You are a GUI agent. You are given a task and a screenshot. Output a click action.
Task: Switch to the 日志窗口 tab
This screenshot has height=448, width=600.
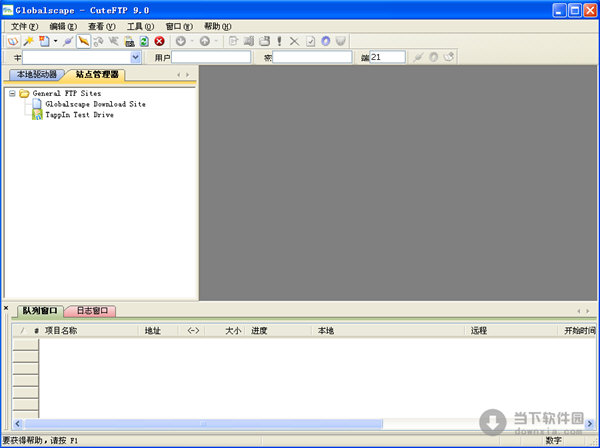[x=91, y=311]
